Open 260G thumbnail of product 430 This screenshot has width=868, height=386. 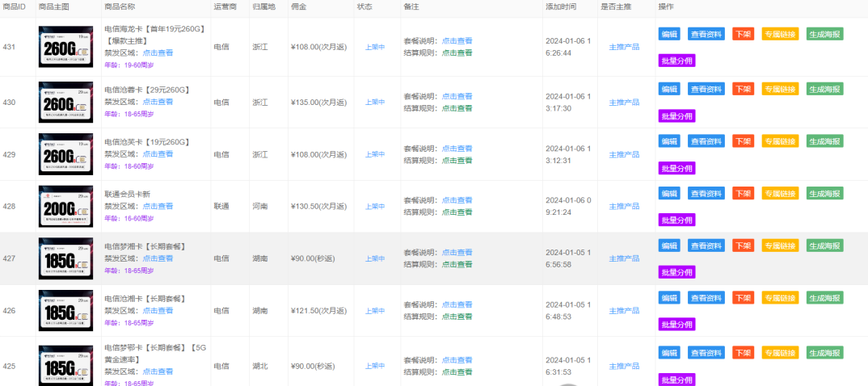pyautogui.click(x=66, y=103)
